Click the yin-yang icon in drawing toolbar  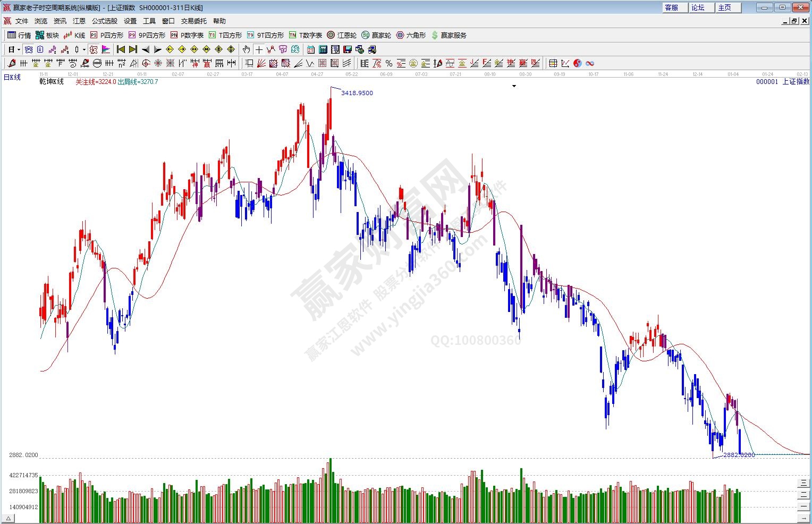coord(578,63)
